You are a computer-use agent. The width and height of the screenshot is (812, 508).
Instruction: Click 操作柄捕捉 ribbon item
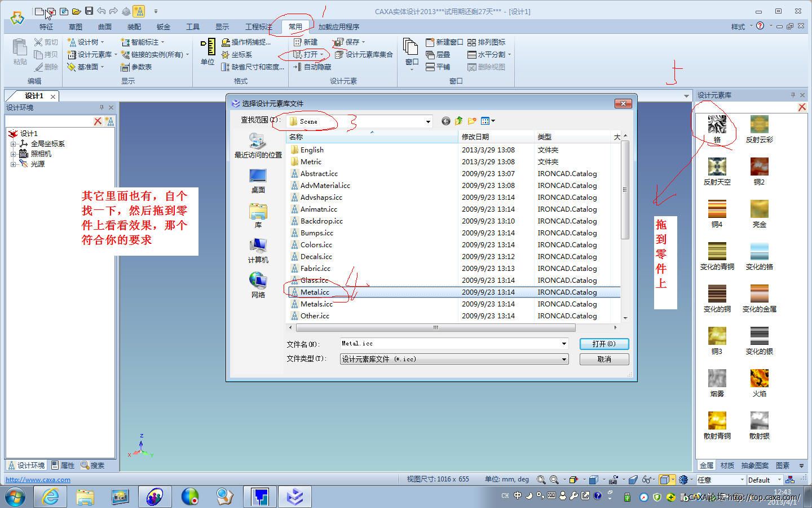[x=246, y=42]
